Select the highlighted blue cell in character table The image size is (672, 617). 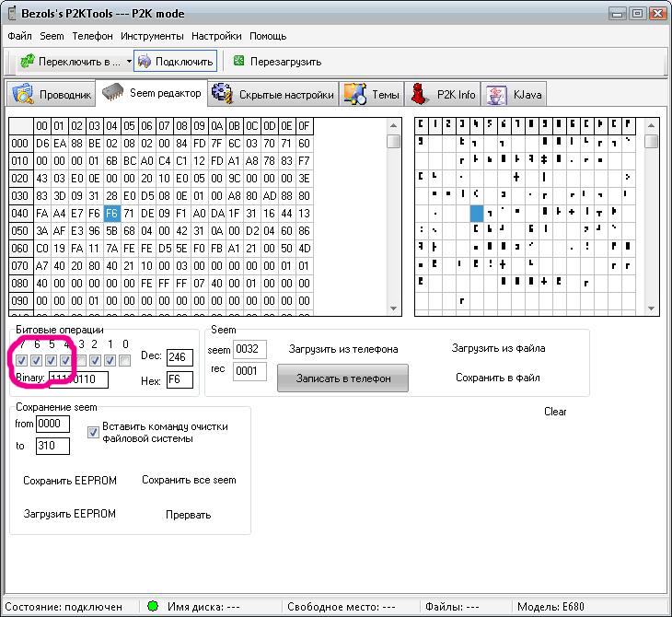[x=477, y=213]
